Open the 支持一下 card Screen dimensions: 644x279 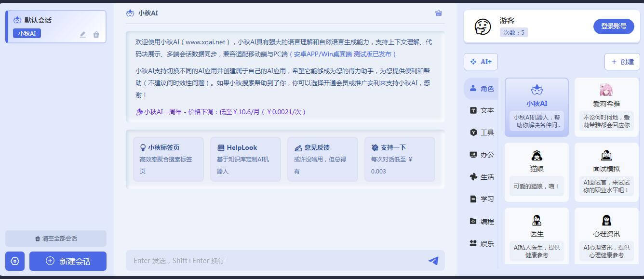click(x=400, y=159)
